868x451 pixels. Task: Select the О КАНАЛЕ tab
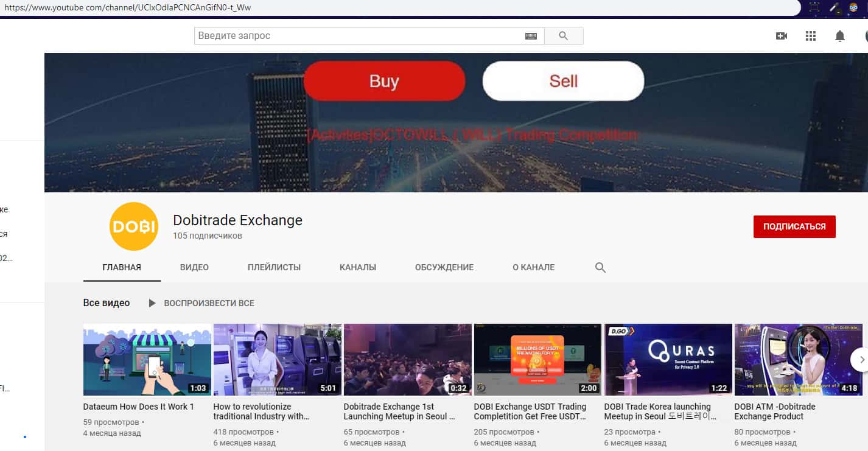pyautogui.click(x=533, y=267)
